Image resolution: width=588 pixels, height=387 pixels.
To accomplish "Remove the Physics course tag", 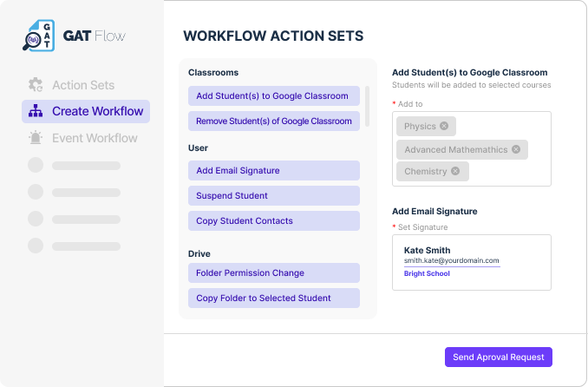I will click(x=444, y=126).
